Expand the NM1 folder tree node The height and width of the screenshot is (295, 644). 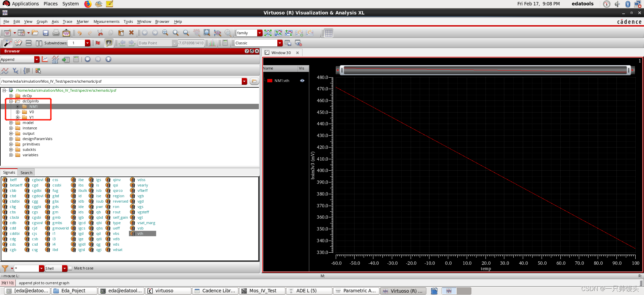(x=18, y=107)
